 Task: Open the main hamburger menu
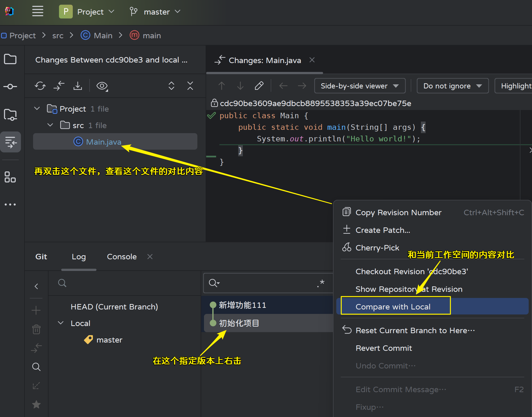[38, 12]
